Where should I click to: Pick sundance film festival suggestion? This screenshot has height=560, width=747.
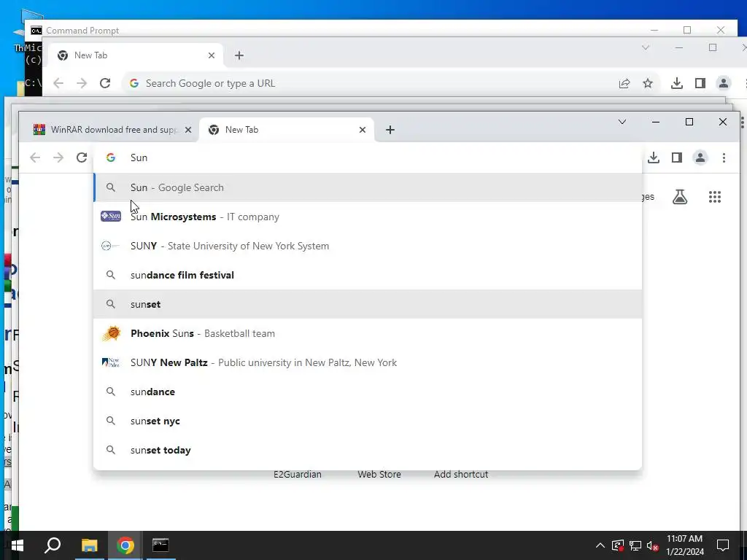(x=368, y=275)
